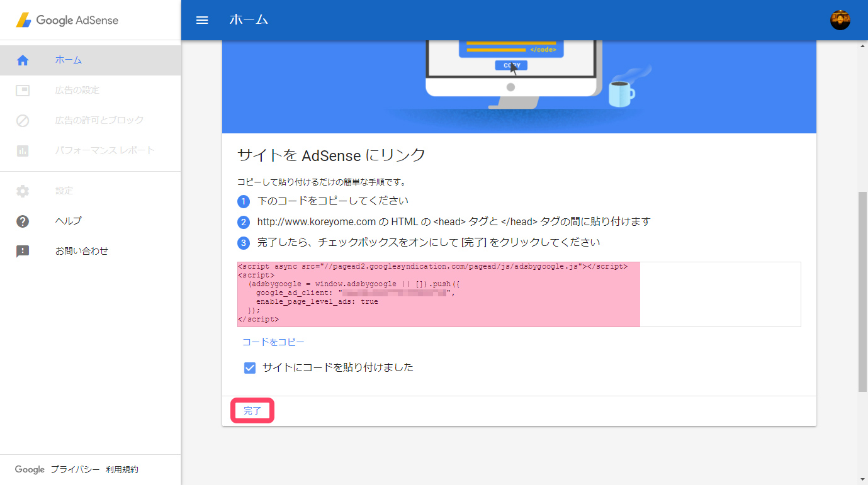This screenshot has height=485, width=868.
Task: Click the 完了 button
Action: pos(252,411)
